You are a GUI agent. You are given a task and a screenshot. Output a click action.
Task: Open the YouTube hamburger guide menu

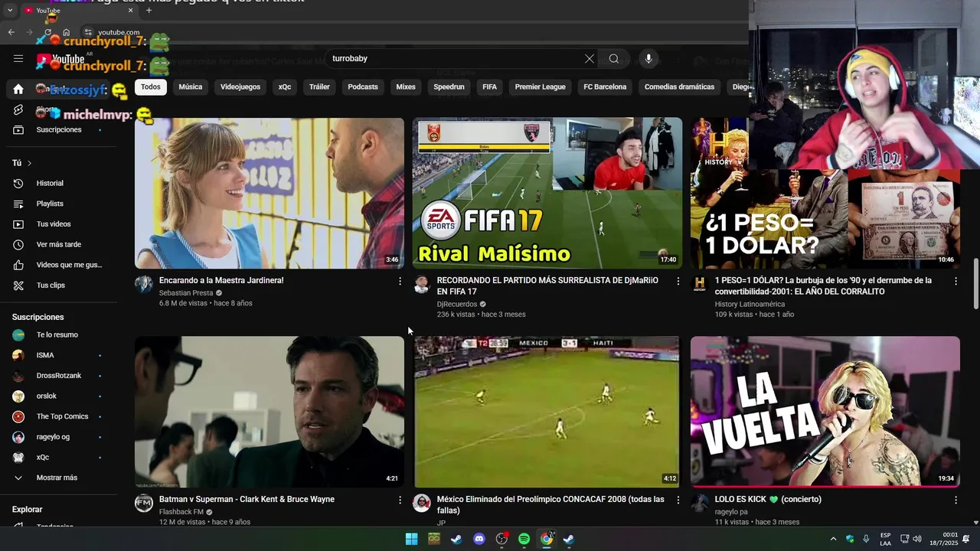tap(18, 58)
